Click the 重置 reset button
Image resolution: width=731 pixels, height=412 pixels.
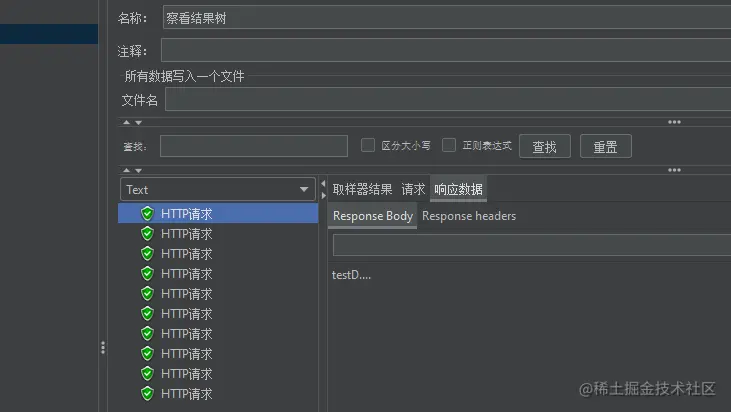pyautogui.click(x=606, y=146)
